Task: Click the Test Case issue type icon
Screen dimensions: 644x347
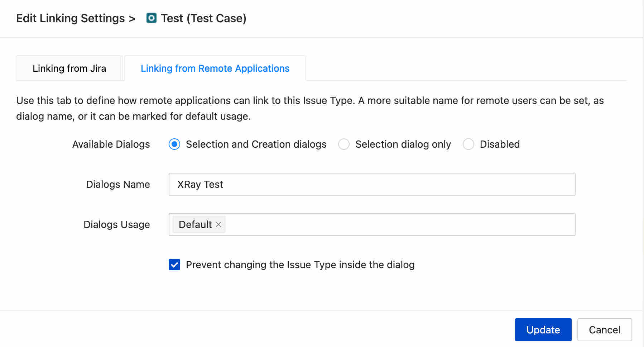Action: tap(152, 18)
